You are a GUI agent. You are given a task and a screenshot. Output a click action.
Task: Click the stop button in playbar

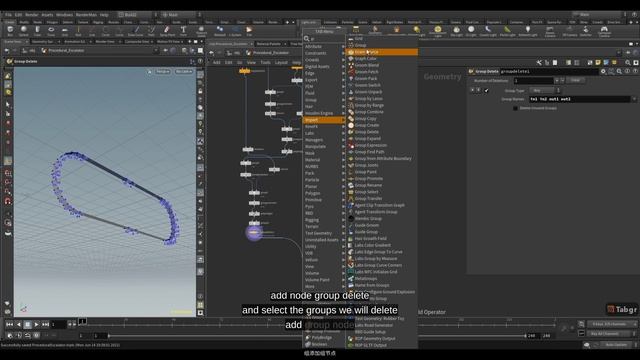27,324
